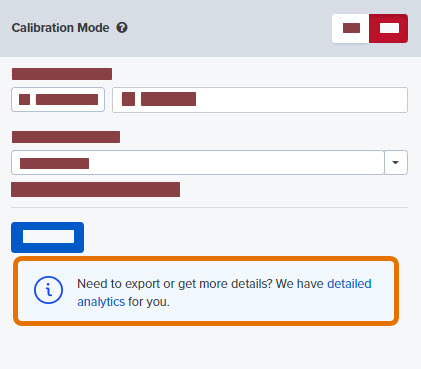This screenshot has height=369, width=421.
Task: Click the wide input field beside the small selector
Action: (260, 100)
